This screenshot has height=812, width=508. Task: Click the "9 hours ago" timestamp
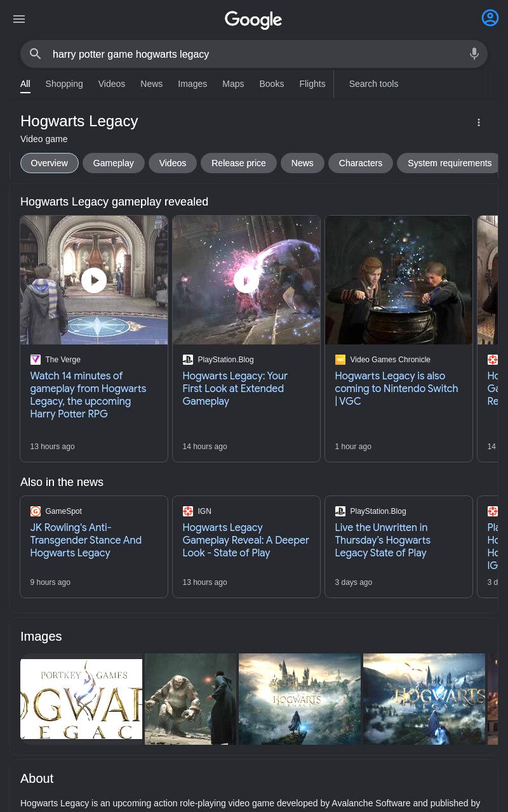click(x=50, y=582)
